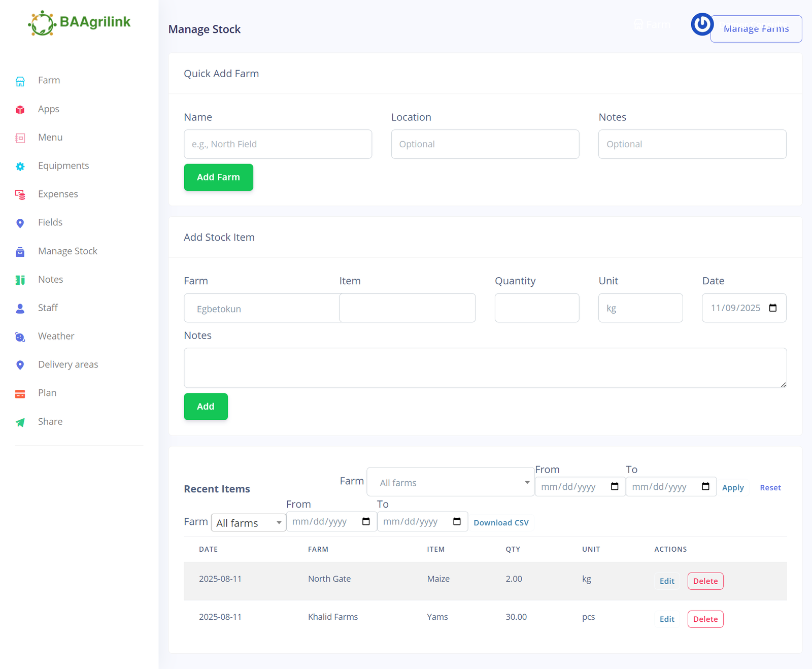Viewport: 812px width, 669px height.
Task: Click the green Share paper-plane icon
Action: pos(20,422)
